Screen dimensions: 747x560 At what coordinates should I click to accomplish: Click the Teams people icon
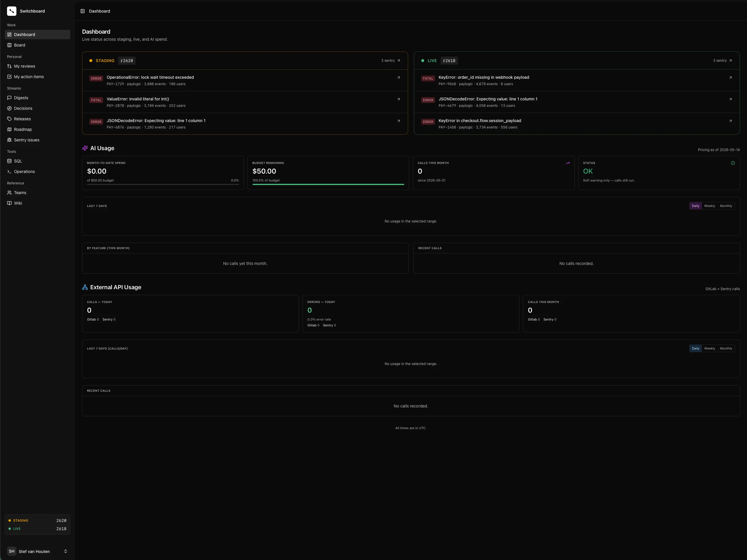point(9,193)
